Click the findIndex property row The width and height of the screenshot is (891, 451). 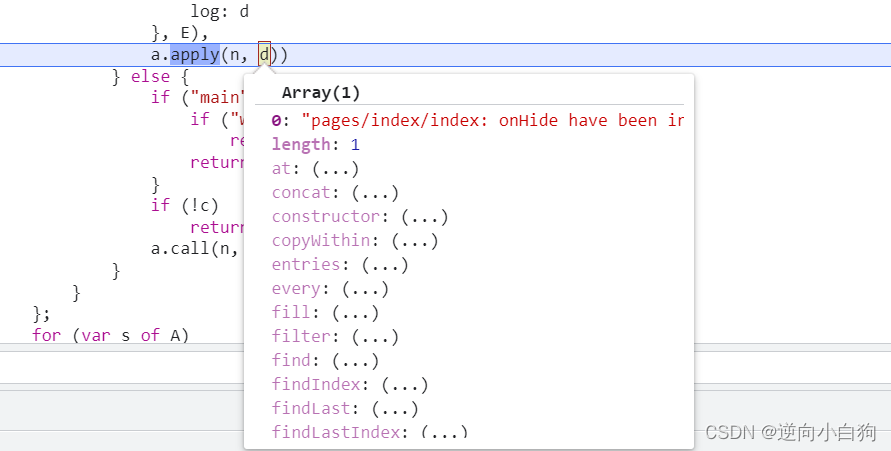click(x=350, y=385)
